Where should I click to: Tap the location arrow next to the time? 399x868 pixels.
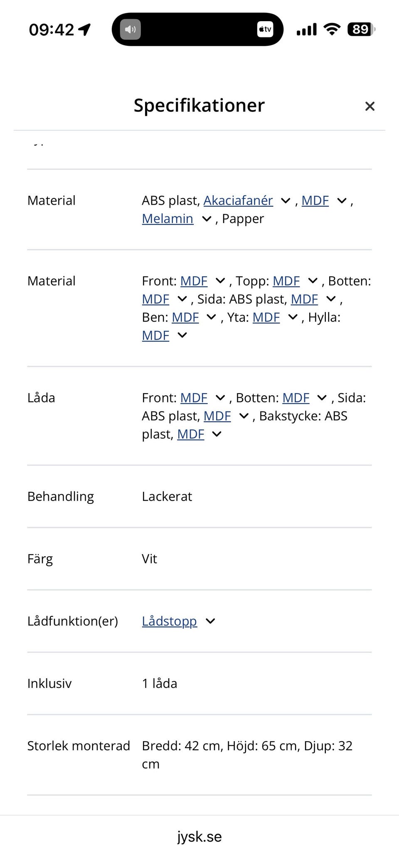click(x=85, y=30)
